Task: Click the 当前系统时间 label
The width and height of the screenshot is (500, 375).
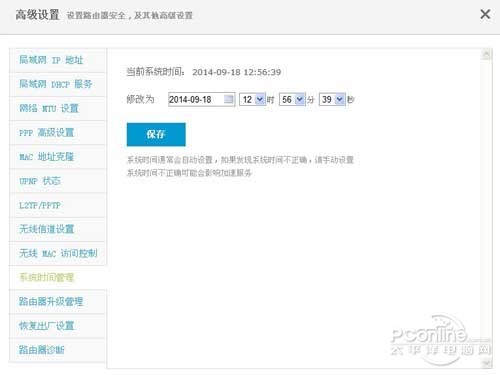Action: pos(155,72)
